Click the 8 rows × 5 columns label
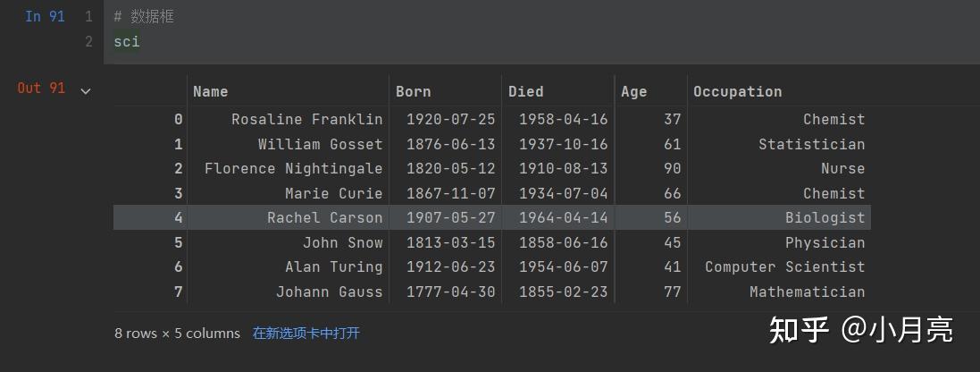This screenshot has width=980, height=372. tap(178, 334)
